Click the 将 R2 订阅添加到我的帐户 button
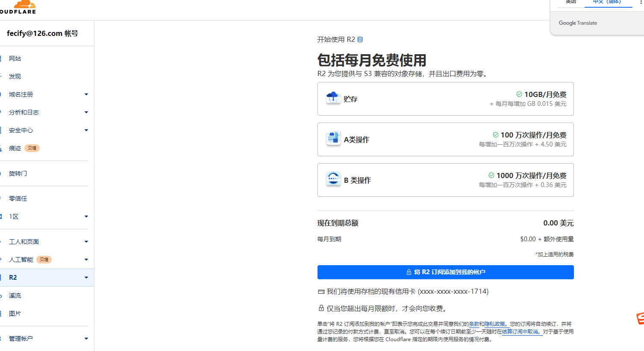The width and height of the screenshot is (644, 351). click(x=445, y=272)
